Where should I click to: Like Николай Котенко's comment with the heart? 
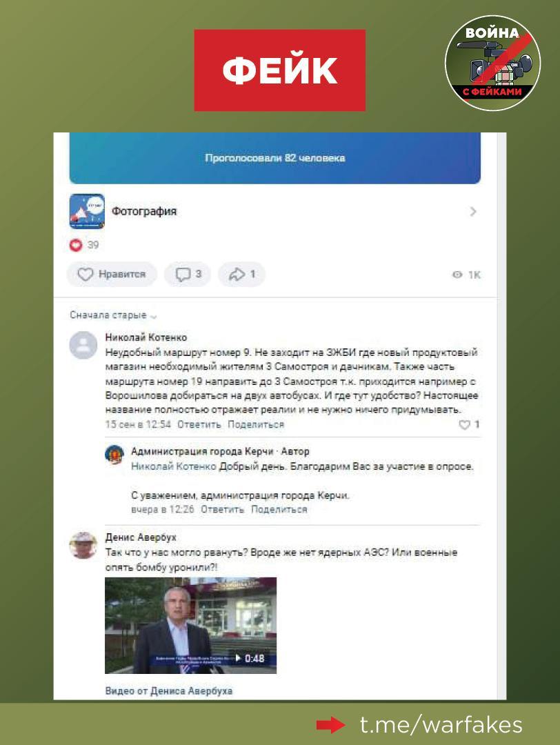point(465,425)
